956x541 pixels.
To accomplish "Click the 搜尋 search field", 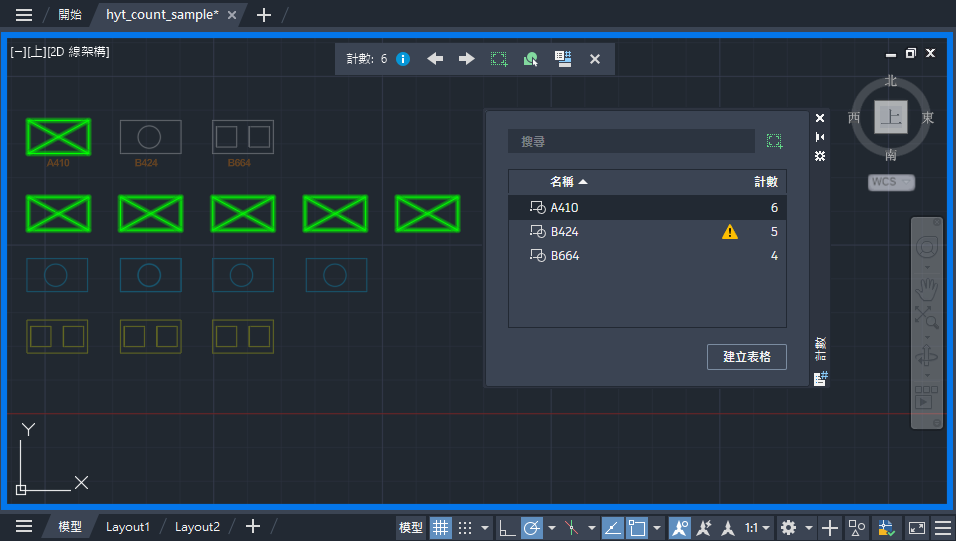I will [x=632, y=142].
